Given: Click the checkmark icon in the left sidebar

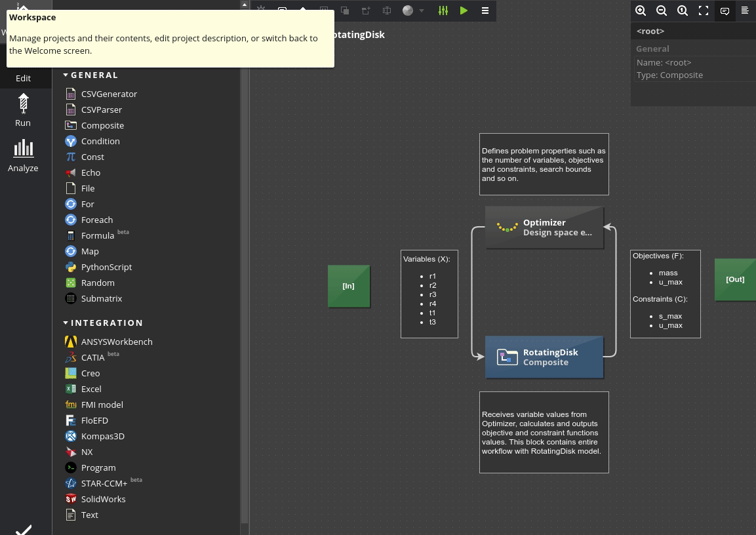Looking at the screenshot, I should [x=23, y=529].
